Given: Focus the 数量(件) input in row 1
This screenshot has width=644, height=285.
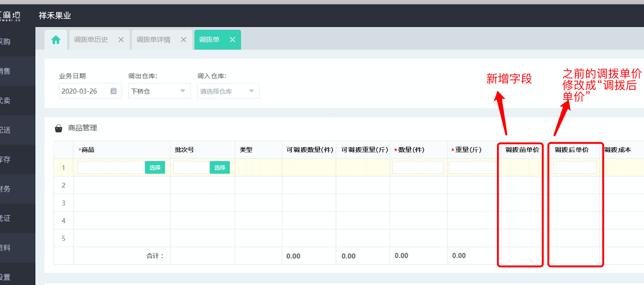Looking at the screenshot, I should click(x=418, y=167).
